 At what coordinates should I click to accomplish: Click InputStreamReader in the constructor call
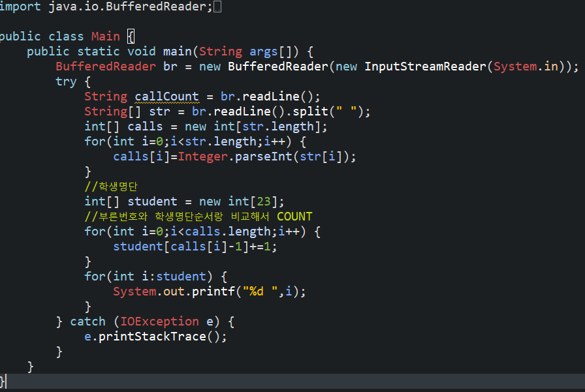tap(425, 67)
